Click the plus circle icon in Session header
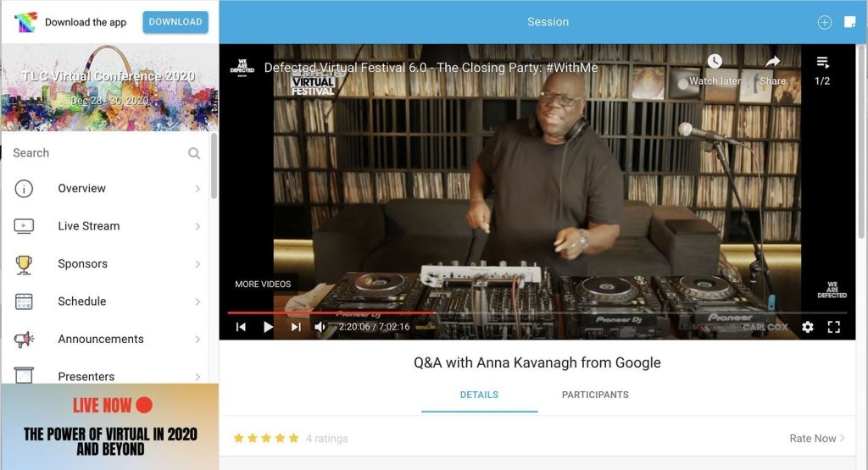This screenshot has width=868, height=470. click(x=825, y=22)
